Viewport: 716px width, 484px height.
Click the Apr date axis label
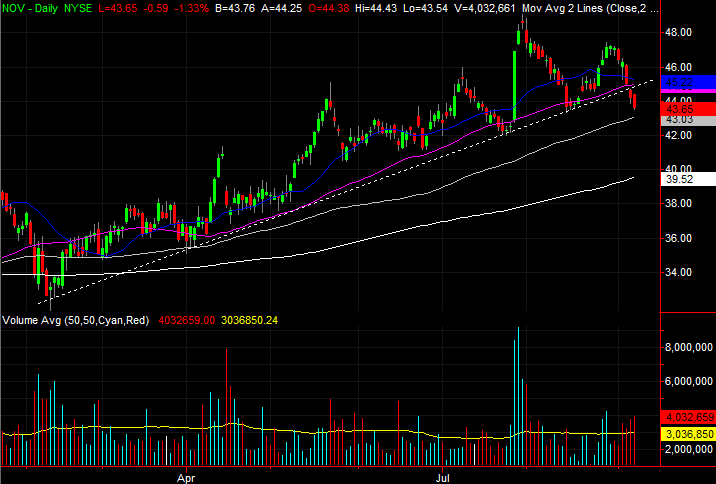tap(186, 479)
